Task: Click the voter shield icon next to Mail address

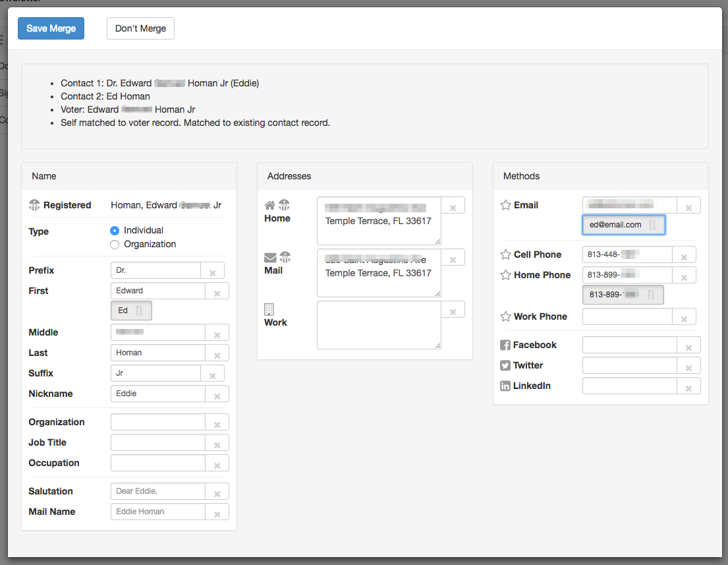Action: (x=285, y=257)
